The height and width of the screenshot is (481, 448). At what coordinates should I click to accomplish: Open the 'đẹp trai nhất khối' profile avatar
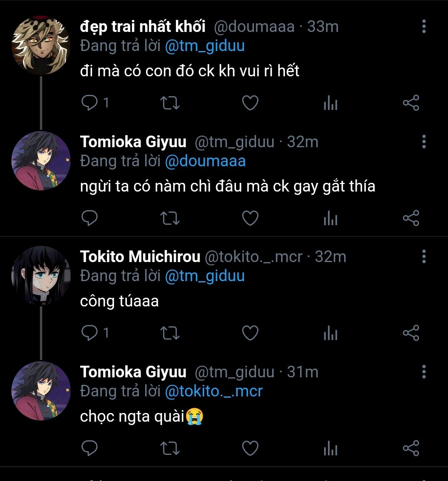tap(41, 46)
